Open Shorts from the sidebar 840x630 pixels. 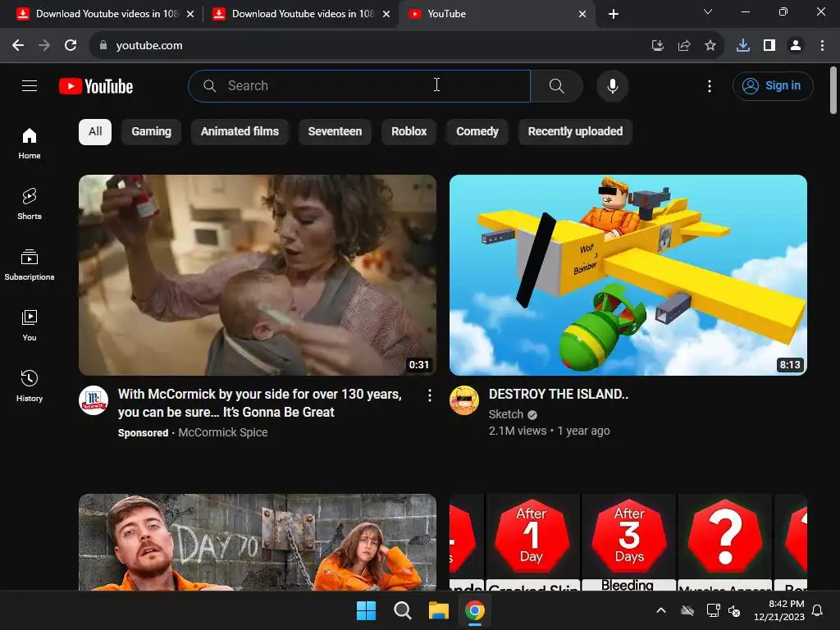click(x=30, y=204)
